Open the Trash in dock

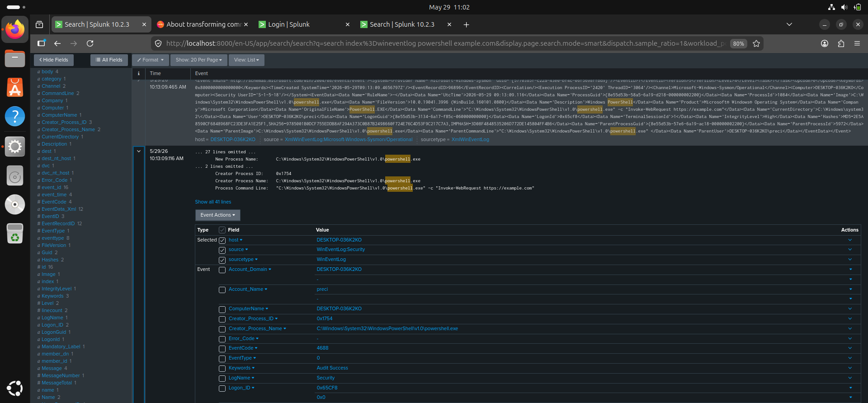point(15,233)
